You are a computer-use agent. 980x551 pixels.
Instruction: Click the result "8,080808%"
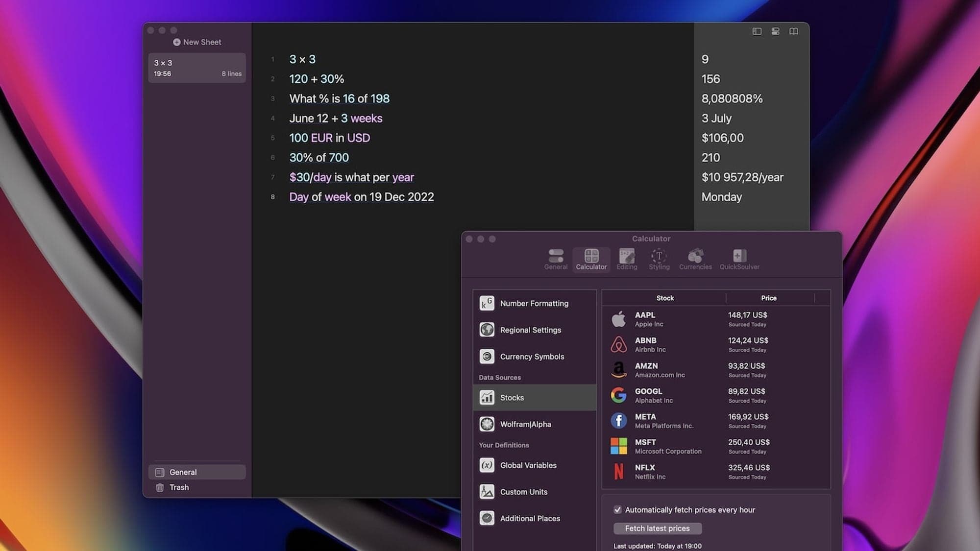(732, 98)
